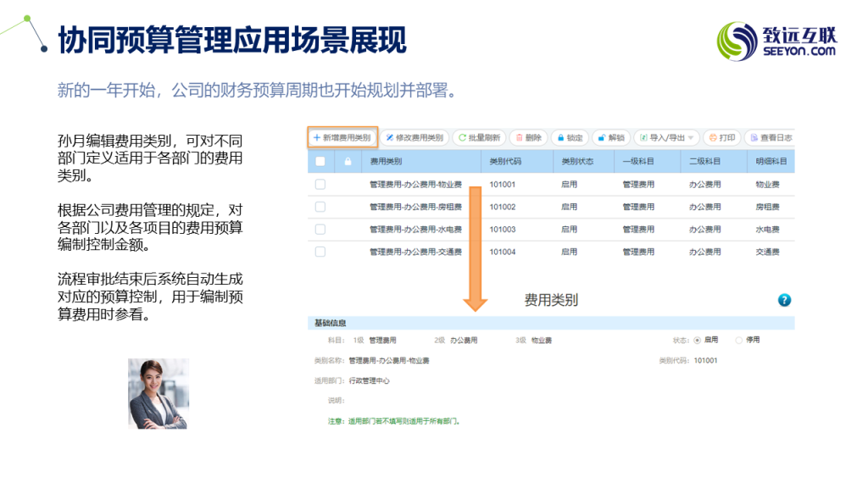Open 查看日志 log viewer
The height and width of the screenshot is (488, 868).
point(771,137)
